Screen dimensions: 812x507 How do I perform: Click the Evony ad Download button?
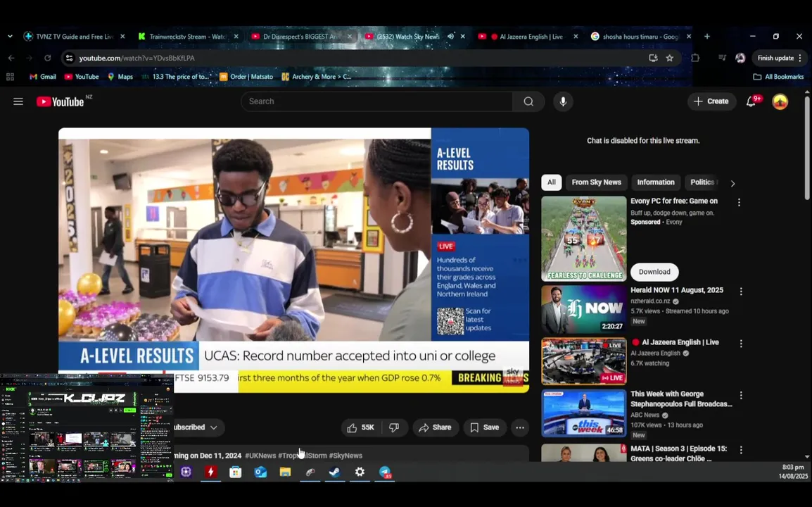coord(654,273)
